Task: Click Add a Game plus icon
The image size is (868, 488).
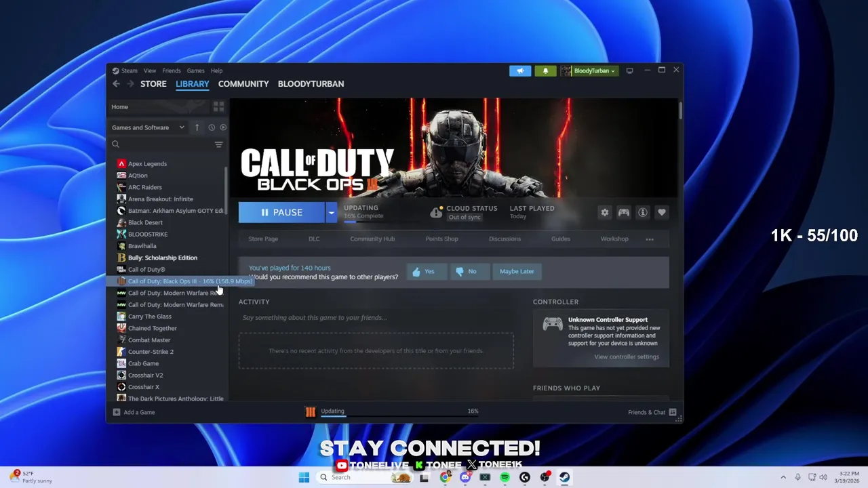Action: (117, 412)
